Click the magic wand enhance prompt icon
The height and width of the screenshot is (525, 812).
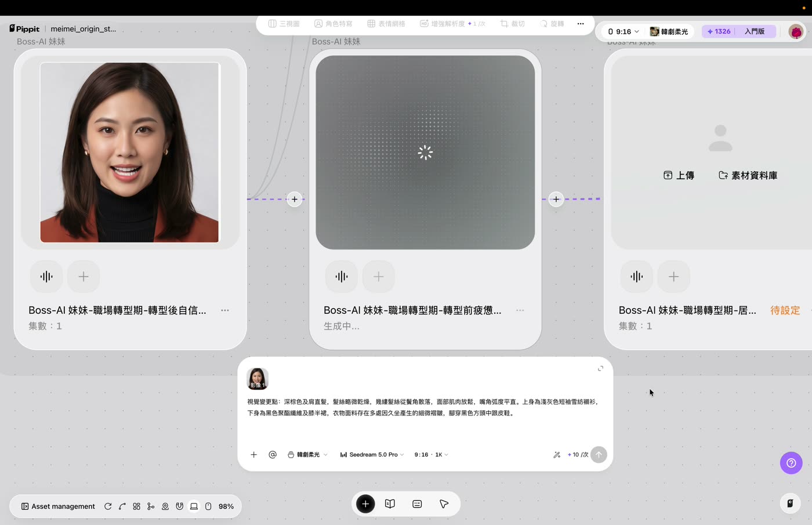pyautogui.click(x=557, y=455)
